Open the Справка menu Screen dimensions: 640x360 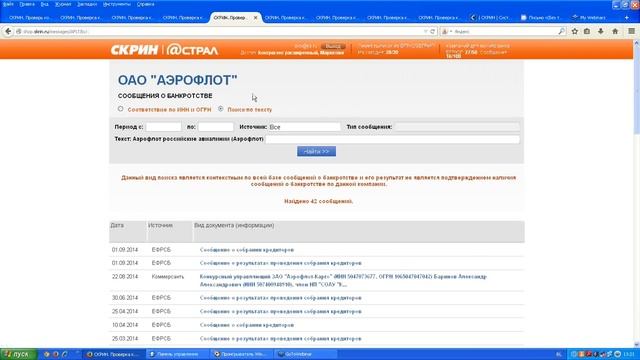tap(145, 4)
